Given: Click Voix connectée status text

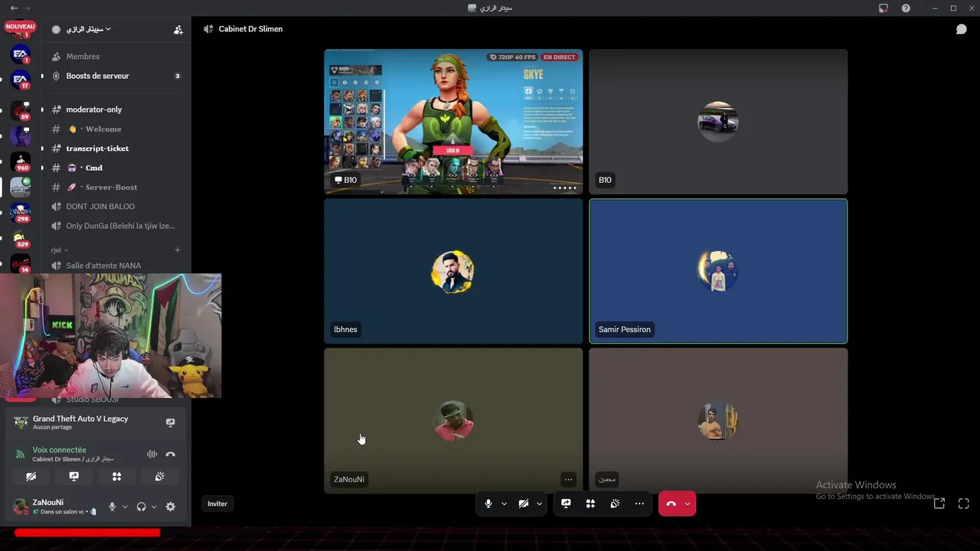Looking at the screenshot, I should (60, 450).
